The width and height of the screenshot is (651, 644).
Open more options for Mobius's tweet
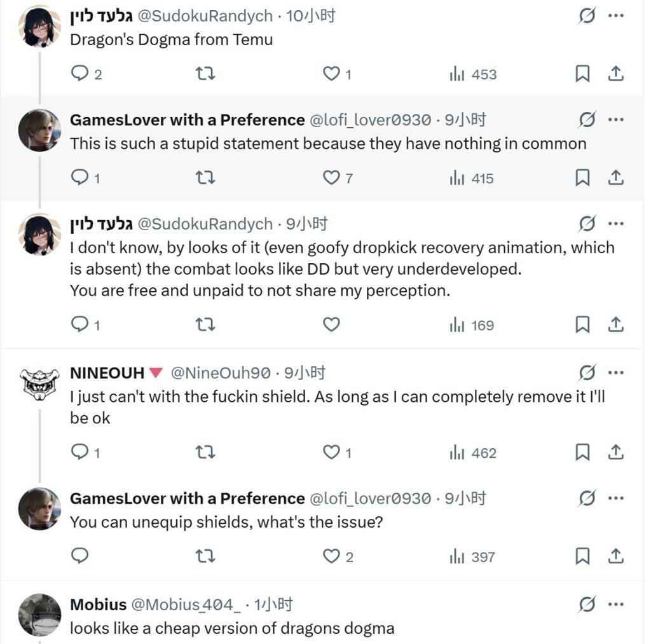click(x=615, y=604)
